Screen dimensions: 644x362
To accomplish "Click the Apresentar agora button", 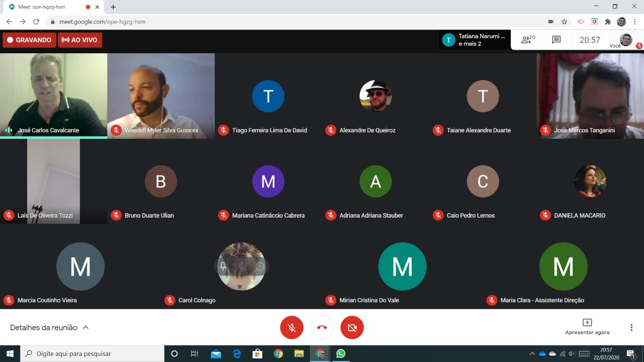I will [x=587, y=327].
